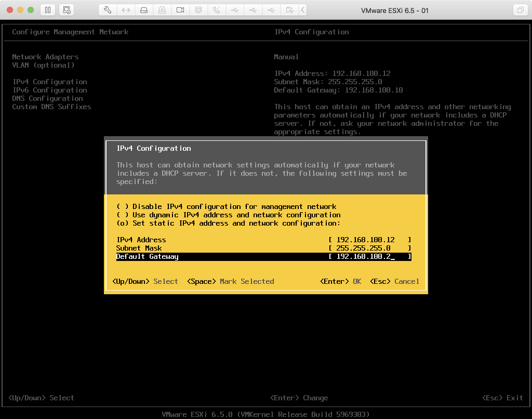Click the camera device toolbar icon
Image resolution: width=532 pixels, height=419 pixels.
coord(180,10)
